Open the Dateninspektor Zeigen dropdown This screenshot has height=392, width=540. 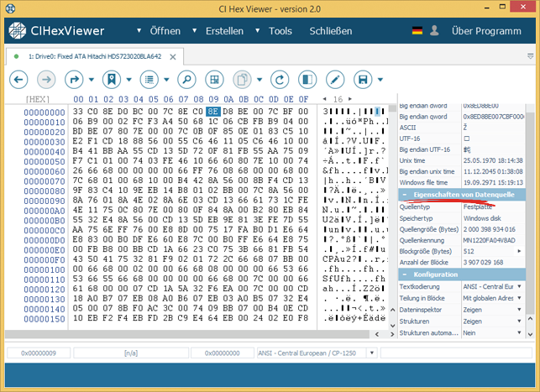pos(522,310)
